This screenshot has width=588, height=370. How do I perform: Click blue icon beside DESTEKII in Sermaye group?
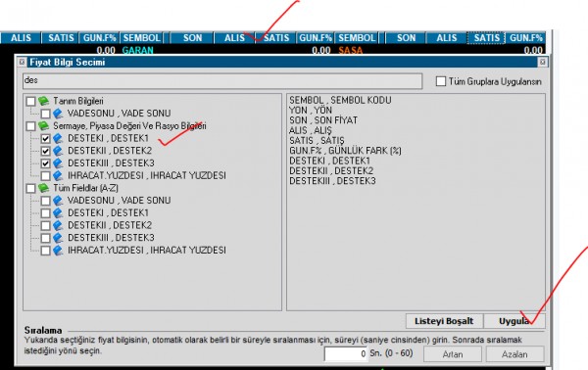[x=58, y=151]
